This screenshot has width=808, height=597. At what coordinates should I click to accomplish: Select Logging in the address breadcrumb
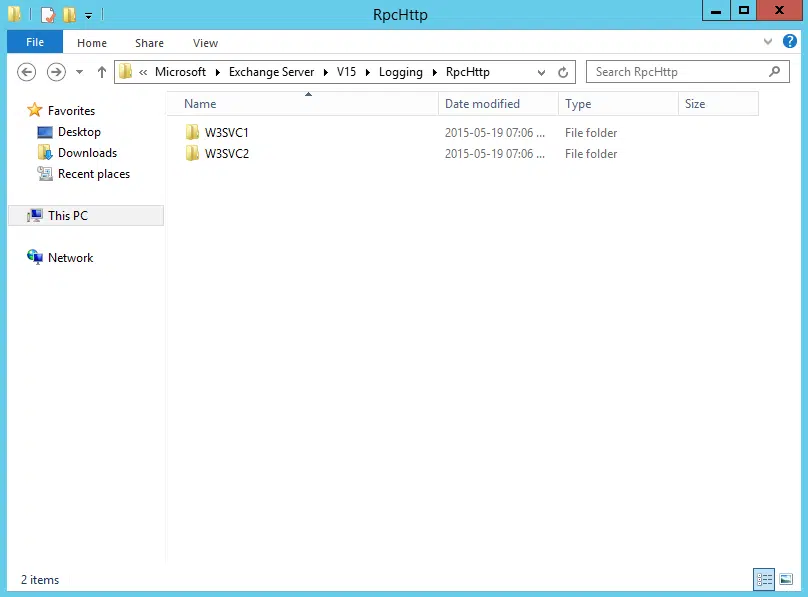(400, 72)
